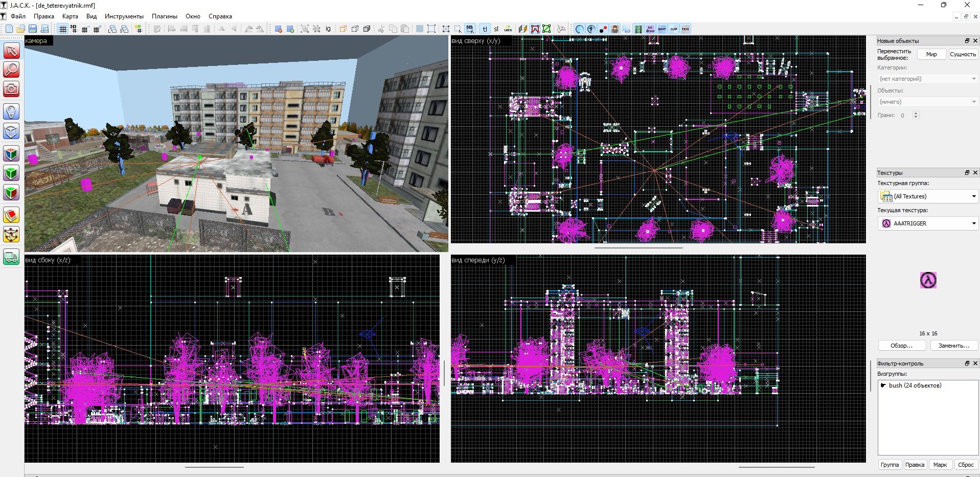Select the Camera tool
The width and height of the screenshot is (980, 477).
[x=11, y=89]
